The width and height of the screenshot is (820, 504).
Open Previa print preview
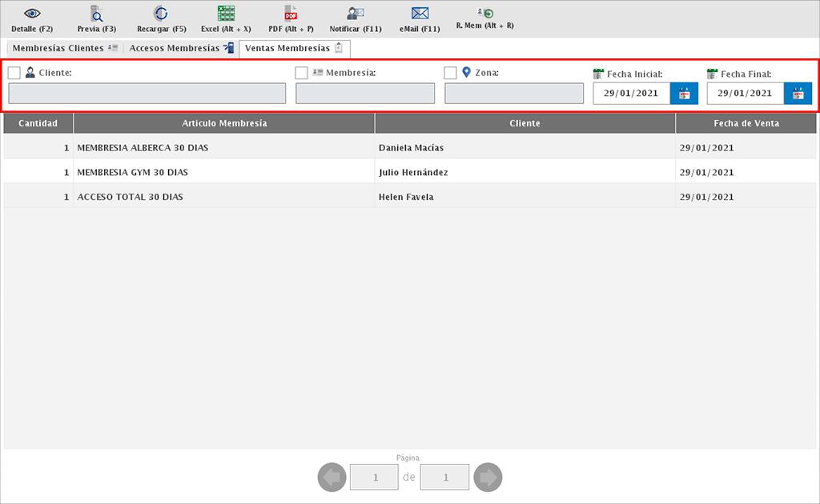96,14
